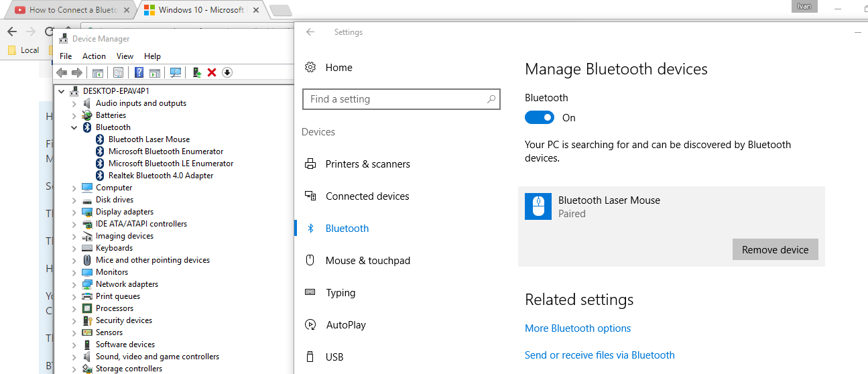Expand the Display adapters node
868x374 pixels.
[74, 212]
